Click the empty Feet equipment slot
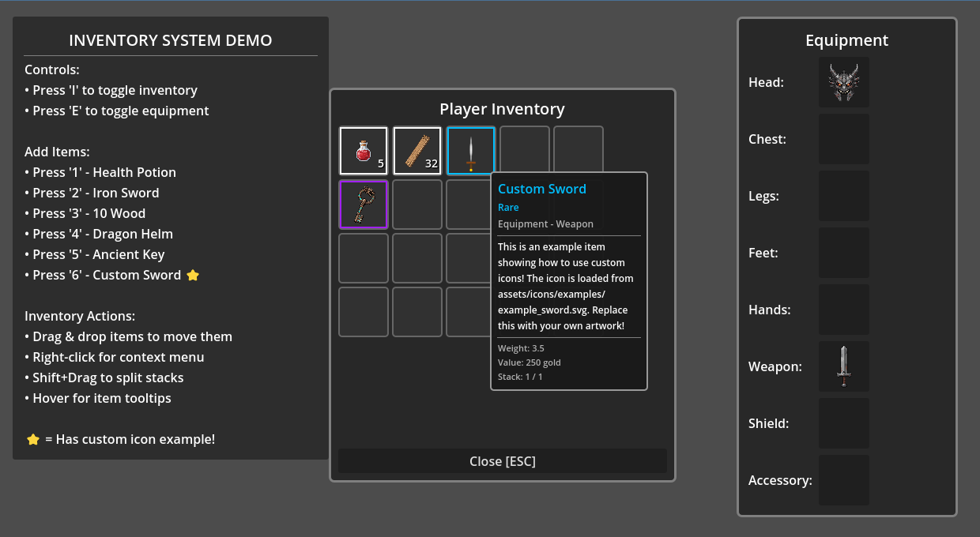This screenshot has width=980, height=537. click(x=843, y=253)
